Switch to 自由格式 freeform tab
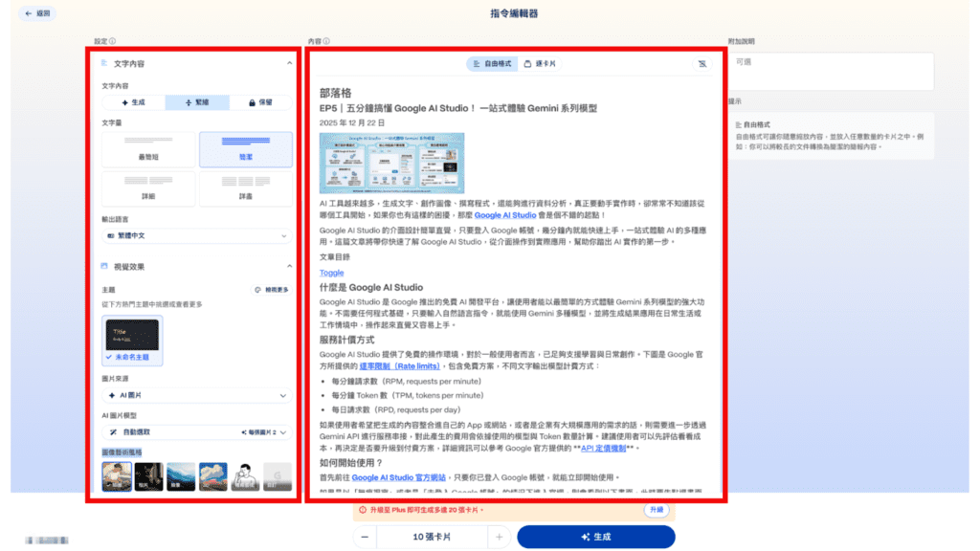 coord(492,64)
